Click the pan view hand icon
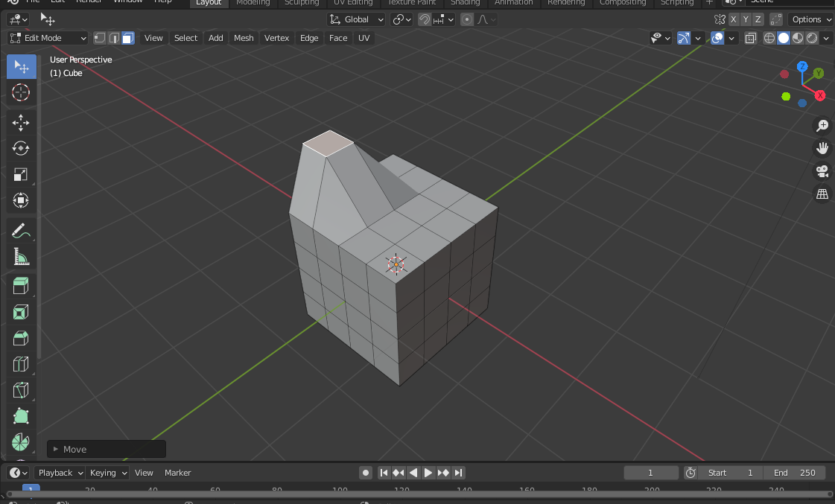Screen dimensions: 835x504 tap(822, 148)
